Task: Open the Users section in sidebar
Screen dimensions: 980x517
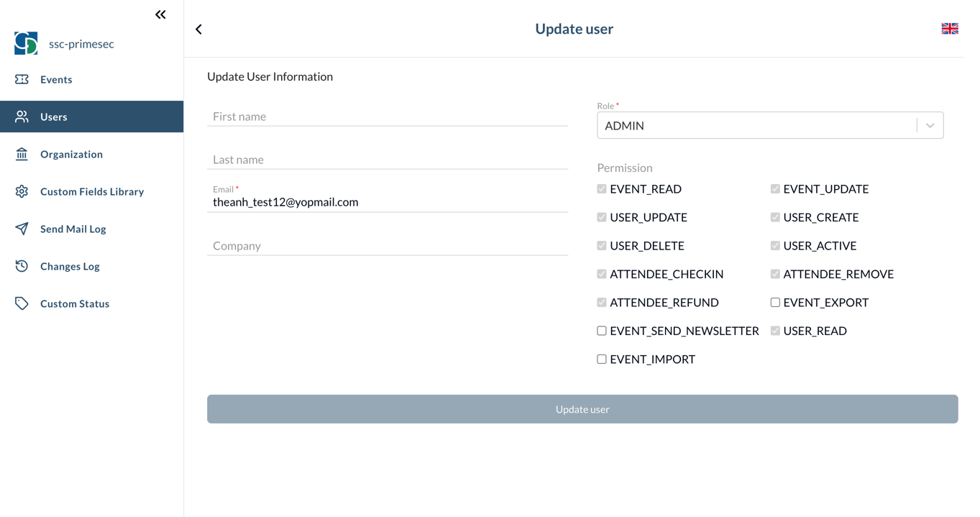Action: pos(54,116)
